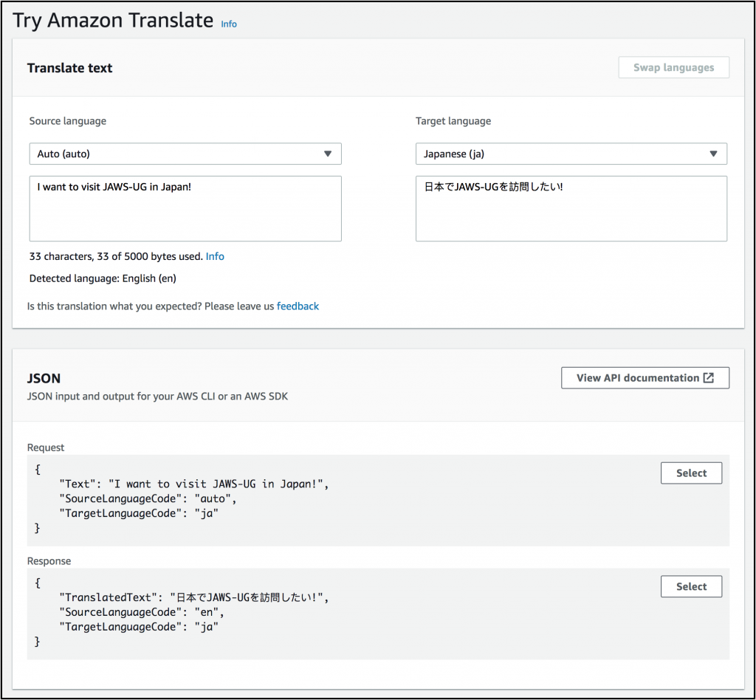
Task: Click the View API documentation button
Action: click(645, 377)
